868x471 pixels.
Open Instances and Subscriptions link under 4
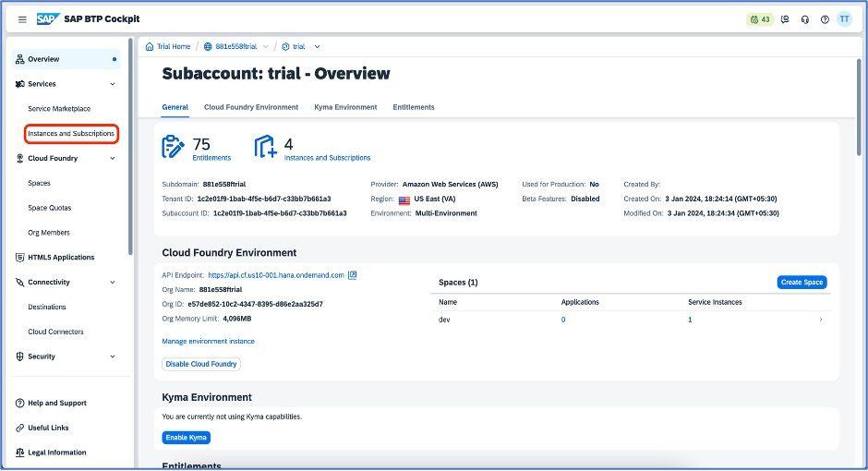coord(327,158)
